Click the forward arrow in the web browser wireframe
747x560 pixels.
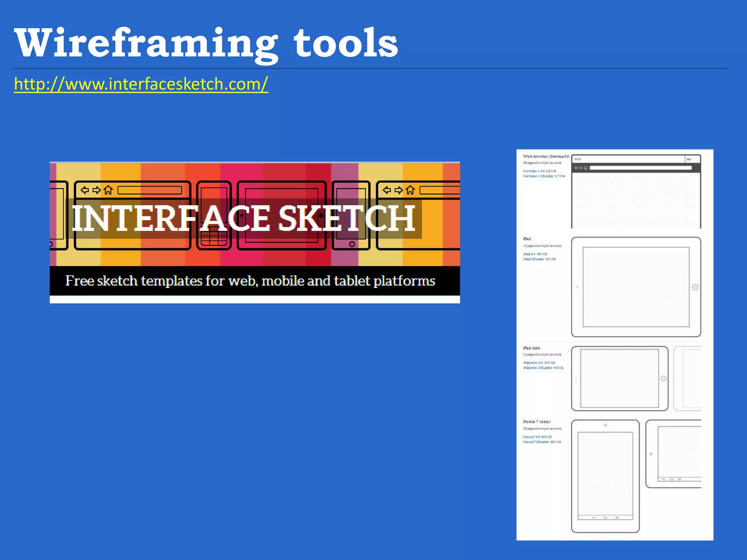581,168
